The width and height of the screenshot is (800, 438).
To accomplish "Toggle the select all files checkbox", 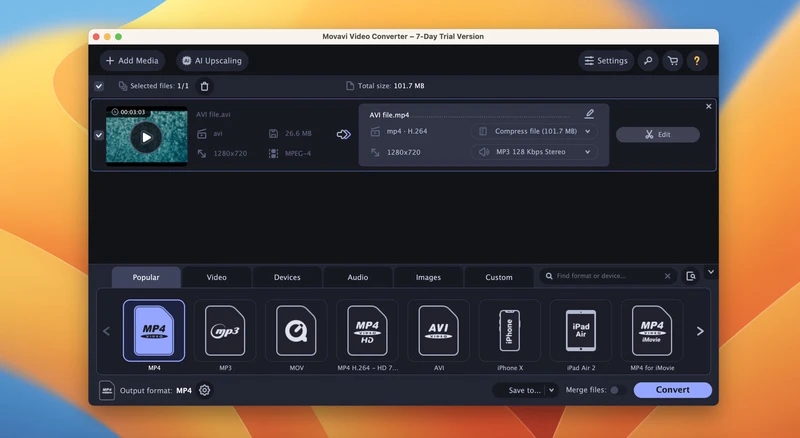I will tap(99, 86).
